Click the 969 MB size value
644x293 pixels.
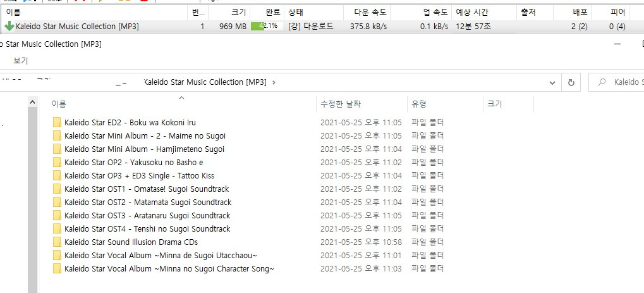pyautogui.click(x=233, y=27)
